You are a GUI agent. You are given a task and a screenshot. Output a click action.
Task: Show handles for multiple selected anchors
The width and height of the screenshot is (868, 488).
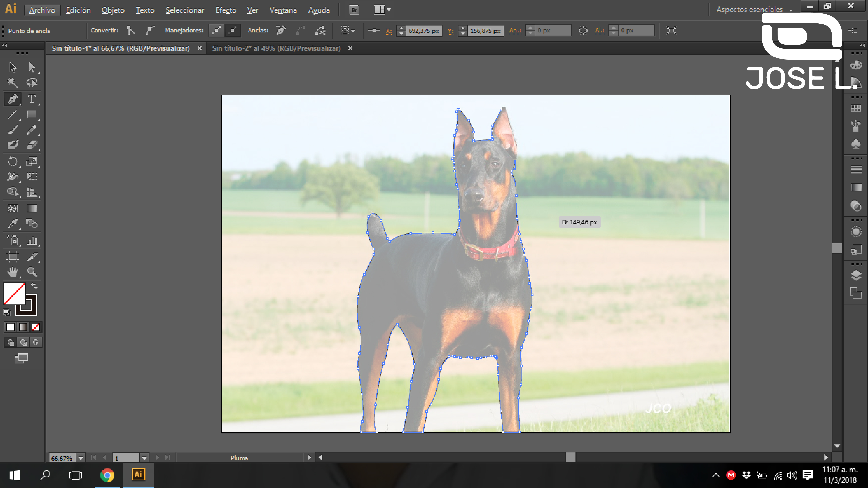pyautogui.click(x=217, y=31)
